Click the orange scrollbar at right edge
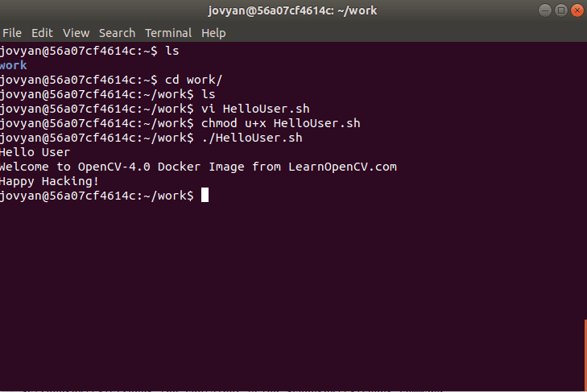 tap(585, 354)
